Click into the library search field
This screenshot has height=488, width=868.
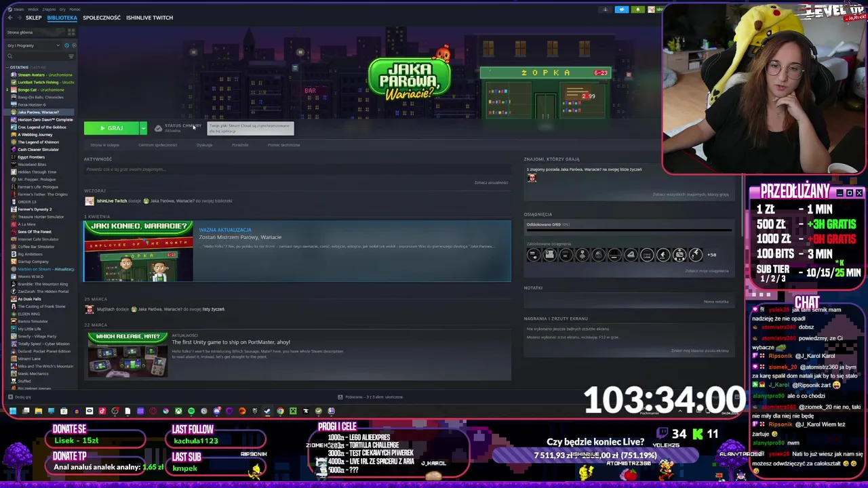35,56
